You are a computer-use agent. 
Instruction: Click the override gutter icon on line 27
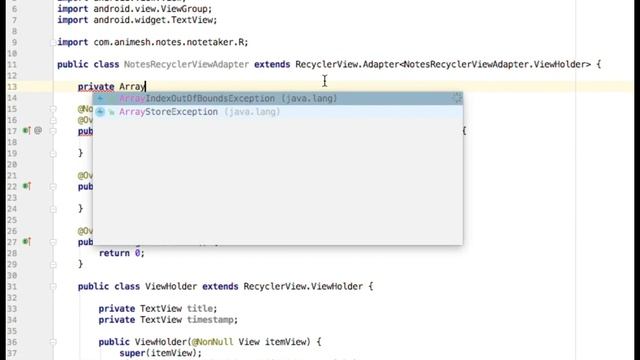coord(27,242)
